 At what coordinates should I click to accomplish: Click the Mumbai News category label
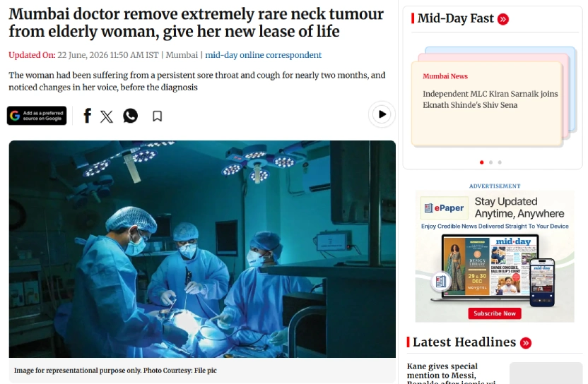tap(445, 76)
